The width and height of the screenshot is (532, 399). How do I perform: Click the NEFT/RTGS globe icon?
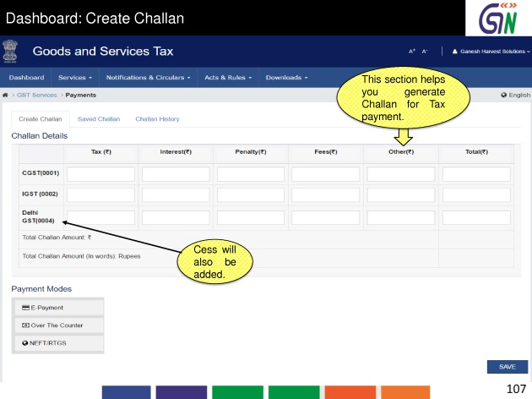pos(24,343)
